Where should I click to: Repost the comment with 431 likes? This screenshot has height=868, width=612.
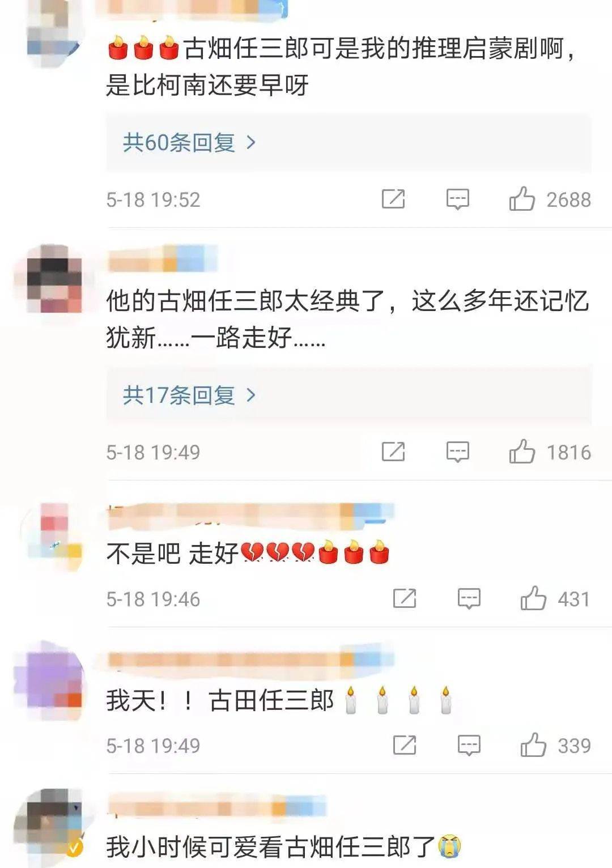tap(405, 598)
